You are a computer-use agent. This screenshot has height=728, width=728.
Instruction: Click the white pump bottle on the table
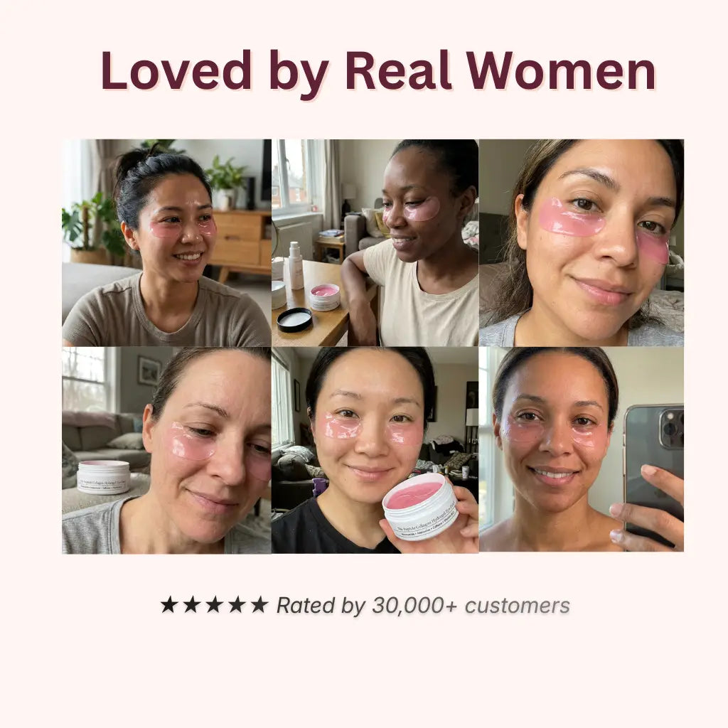tap(296, 266)
